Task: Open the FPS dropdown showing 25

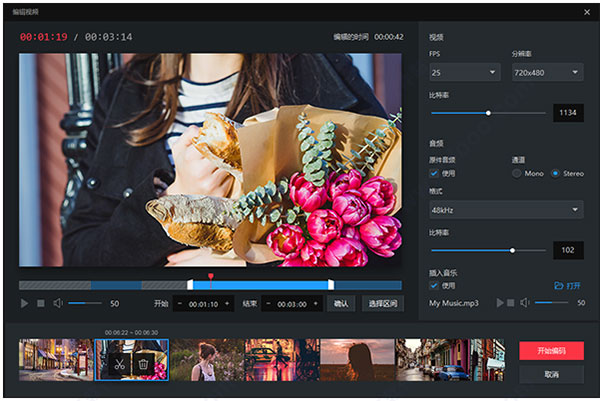Action: (465, 72)
